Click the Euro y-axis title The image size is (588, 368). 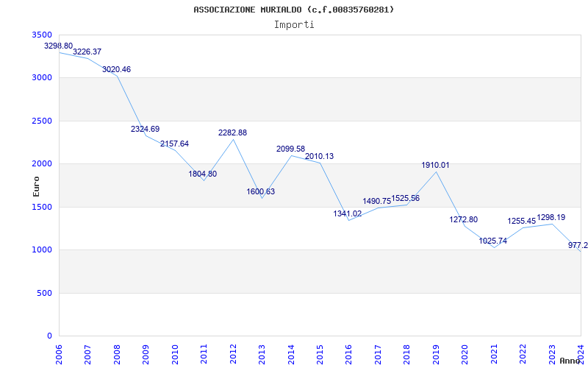(36, 187)
